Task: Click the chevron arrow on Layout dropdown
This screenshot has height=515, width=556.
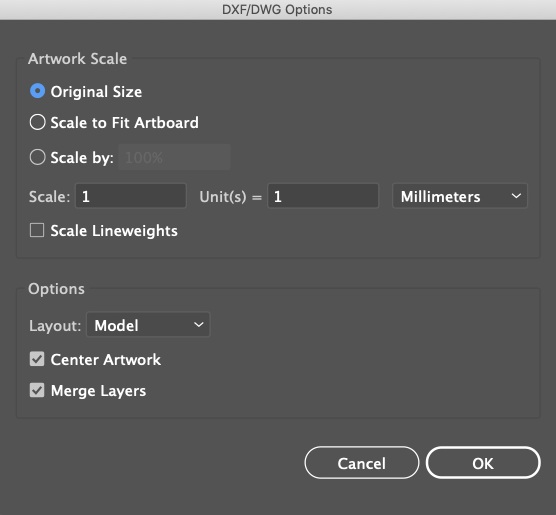Action: click(x=199, y=324)
